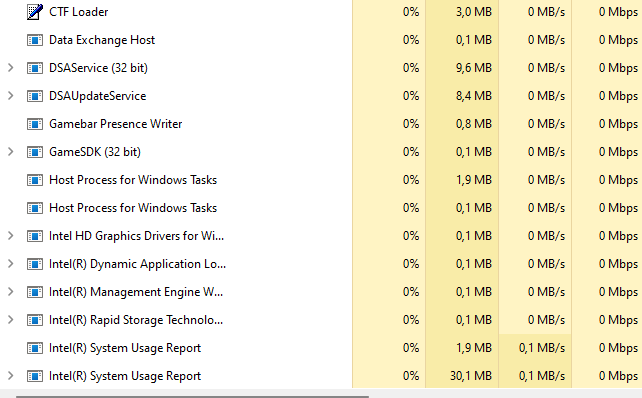Click the DSAService (32 bit) icon
The width and height of the screenshot is (642, 398).
click(x=35, y=68)
